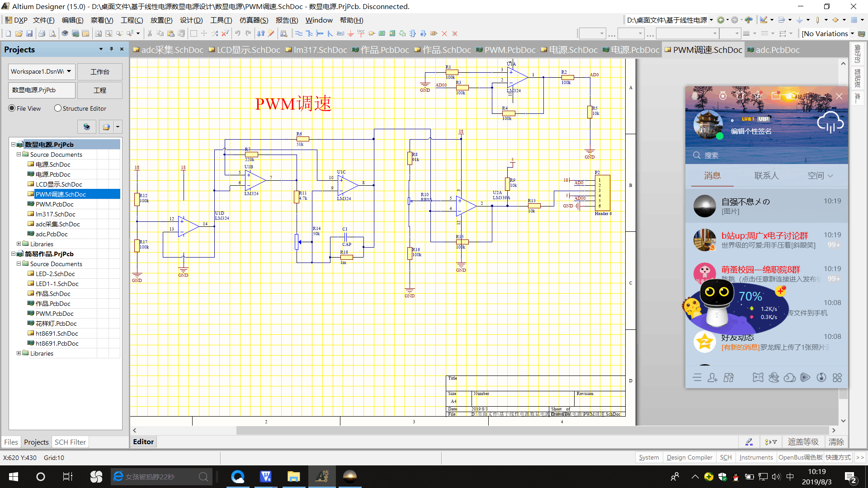Open the 设计(D) menu
Image resolution: width=868 pixels, height=488 pixels.
pyautogui.click(x=191, y=20)
